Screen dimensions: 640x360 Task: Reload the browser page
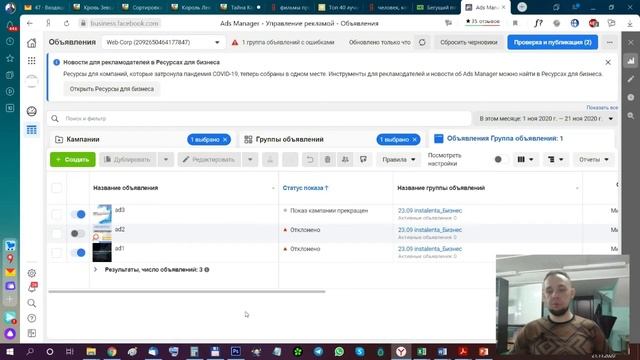[66, 24]
